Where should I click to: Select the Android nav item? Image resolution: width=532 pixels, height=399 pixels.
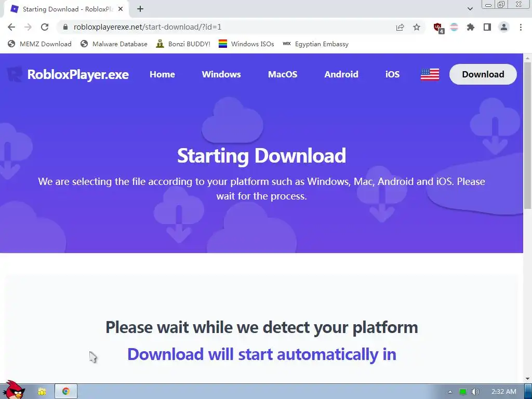pos(341,74)
